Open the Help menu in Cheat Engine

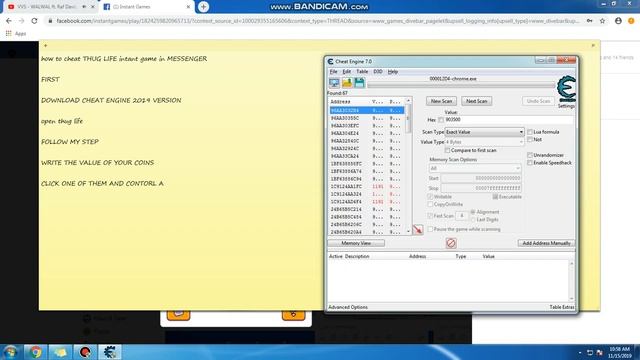(393, 71)
